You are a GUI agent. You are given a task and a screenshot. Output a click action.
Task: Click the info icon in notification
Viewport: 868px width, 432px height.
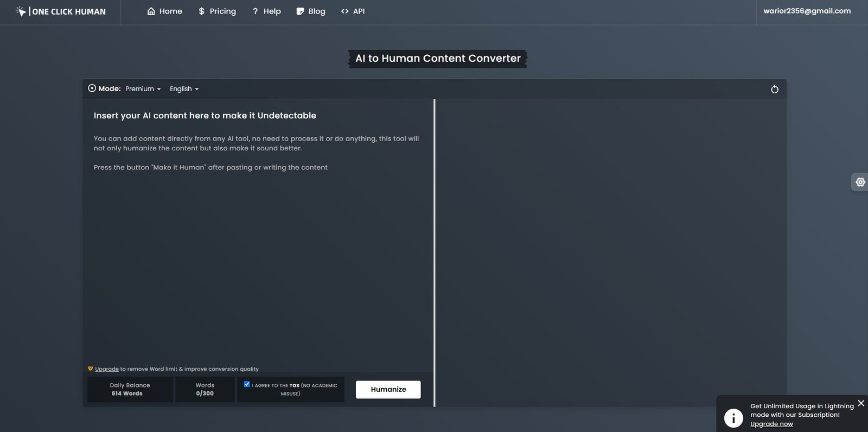coord(733,418)
